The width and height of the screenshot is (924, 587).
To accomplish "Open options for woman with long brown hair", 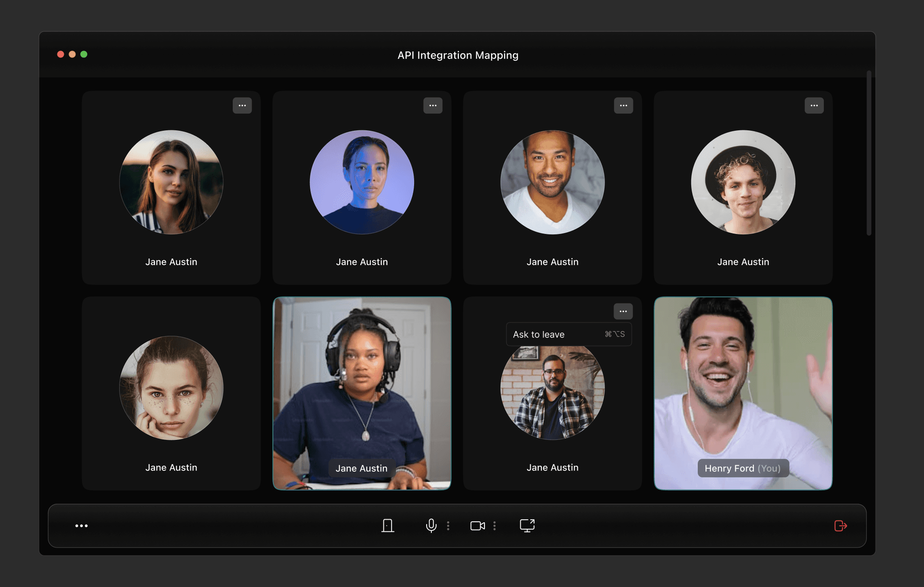I will 242,105.
